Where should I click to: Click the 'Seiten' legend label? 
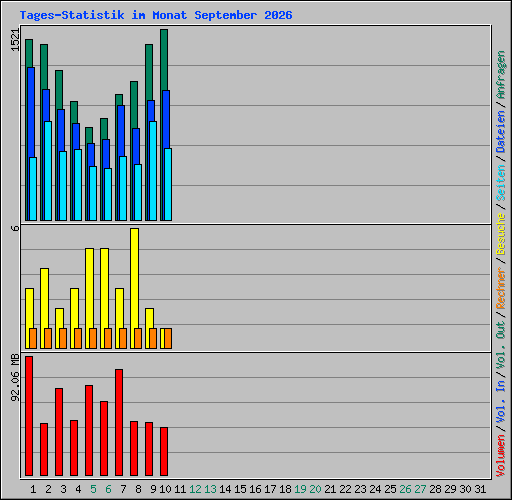pos(501,183)
